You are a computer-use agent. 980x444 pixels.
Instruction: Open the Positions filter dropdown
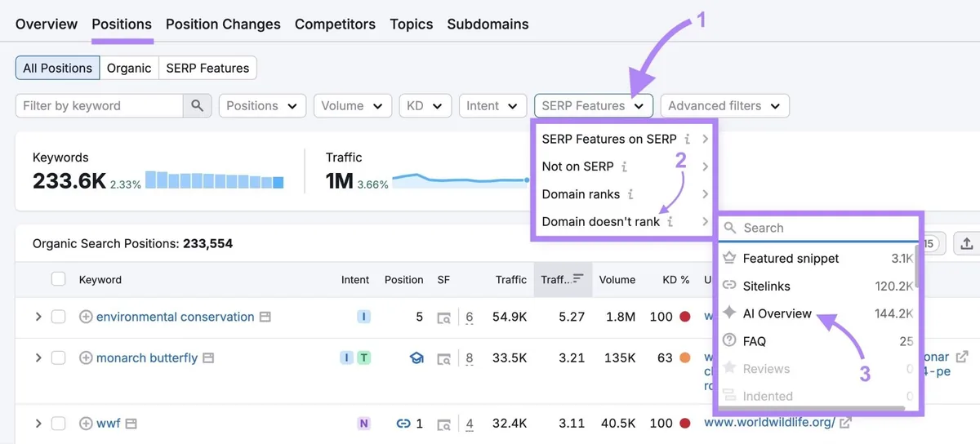click(262, 105)
